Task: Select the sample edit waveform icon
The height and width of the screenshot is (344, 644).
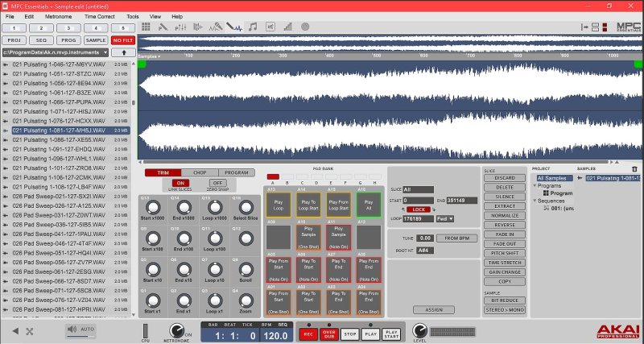Action: (x=234, y=27)
